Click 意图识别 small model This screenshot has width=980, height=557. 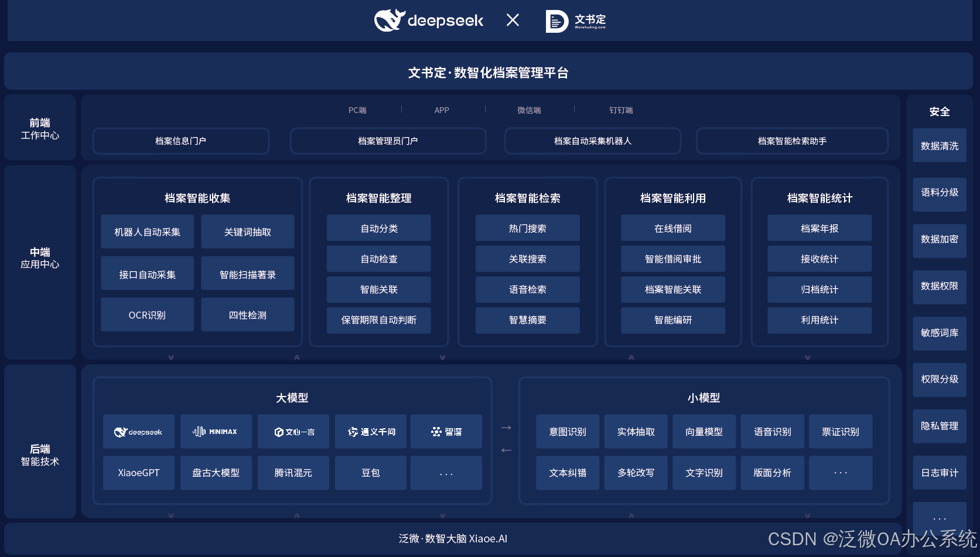(x=568, y=432)
